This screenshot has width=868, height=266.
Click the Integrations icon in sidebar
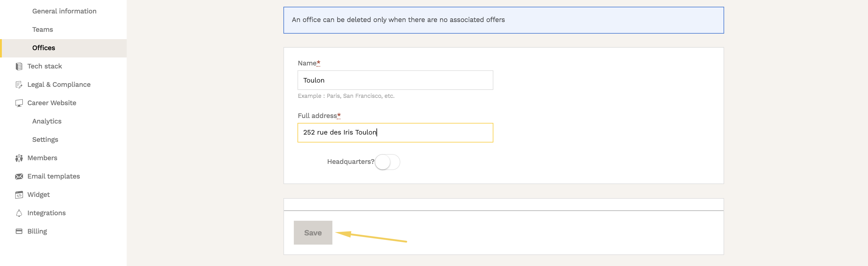coord(19,213)
